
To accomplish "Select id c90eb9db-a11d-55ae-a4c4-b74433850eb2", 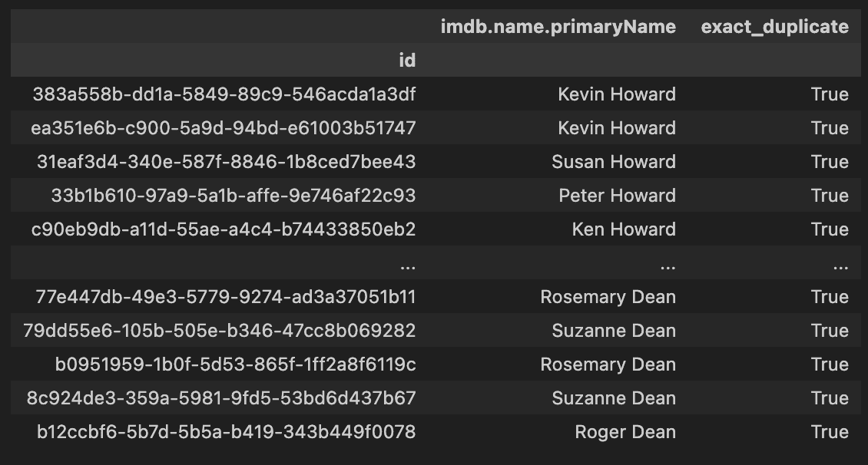I will coord(223,229).
